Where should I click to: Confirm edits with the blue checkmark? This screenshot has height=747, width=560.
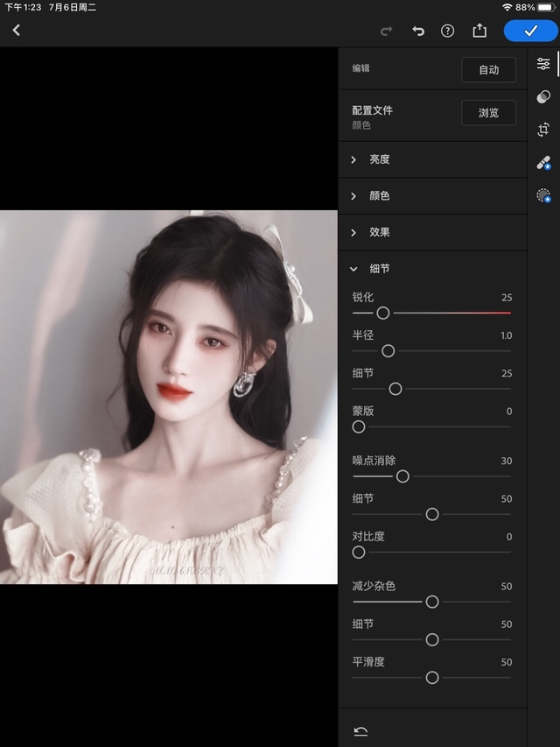[530, 31]
